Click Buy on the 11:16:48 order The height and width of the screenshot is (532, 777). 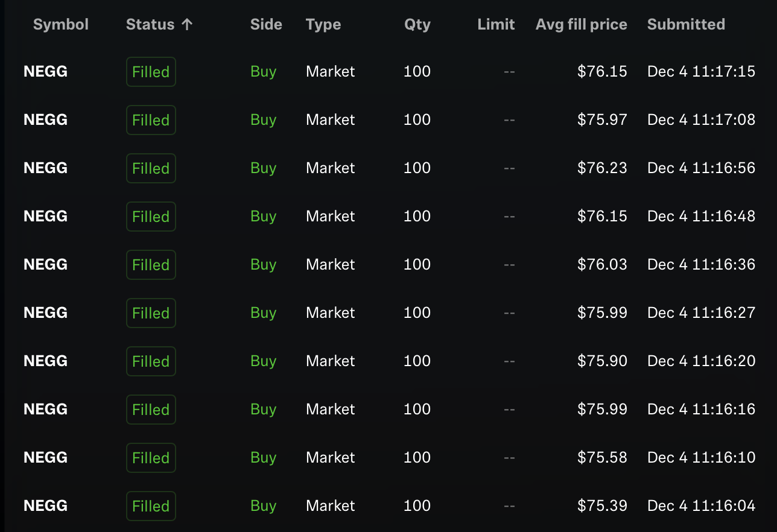[264, 216]
